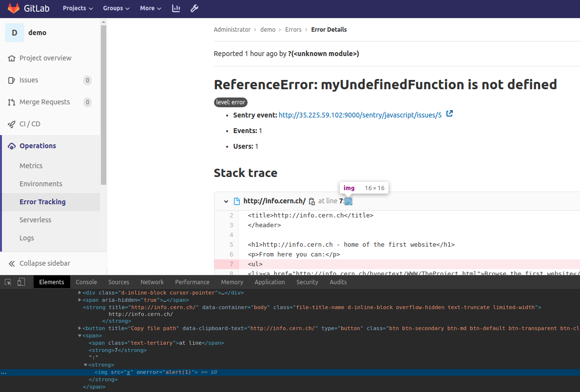Open the admin area wrench icon
Screen dimensions: 580x392
point(194,8)
